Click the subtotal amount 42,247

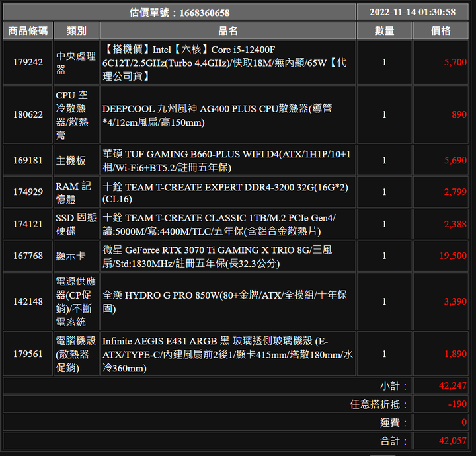click(x=453, y=385)
